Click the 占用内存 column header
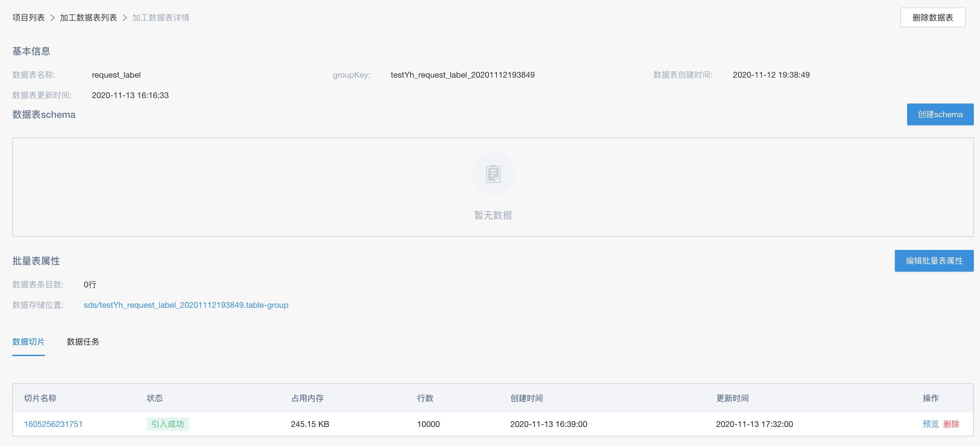The width and height of the screenshot is (980, 446). click(x=307, y=398)
